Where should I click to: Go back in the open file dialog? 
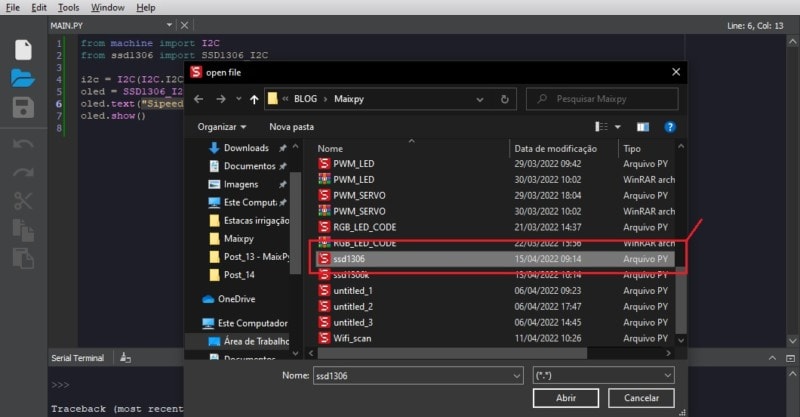pyautogui.click(x=199, y=99)
